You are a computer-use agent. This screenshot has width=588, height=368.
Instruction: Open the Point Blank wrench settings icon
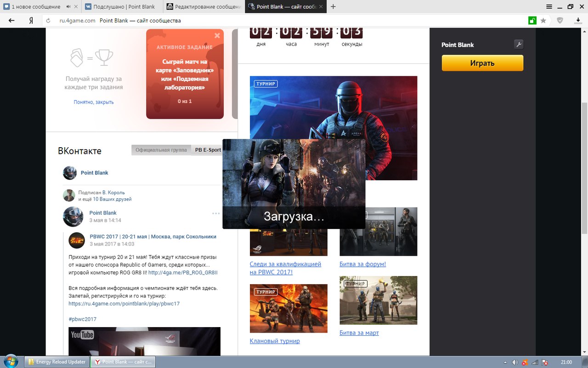519,45
